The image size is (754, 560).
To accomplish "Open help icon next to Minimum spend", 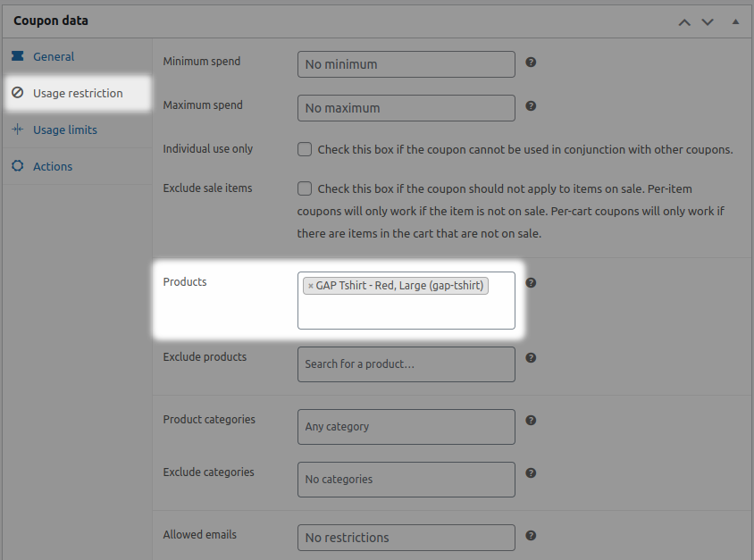I will [x=531, y=62].
